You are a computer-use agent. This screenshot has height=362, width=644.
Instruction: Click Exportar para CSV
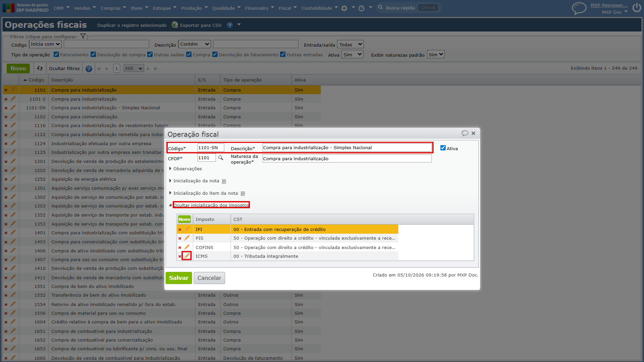197,25
